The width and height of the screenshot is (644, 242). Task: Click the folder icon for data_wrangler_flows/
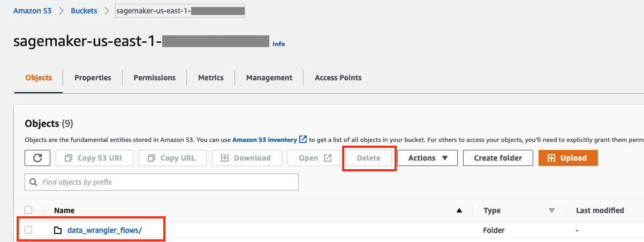[58, 230]
